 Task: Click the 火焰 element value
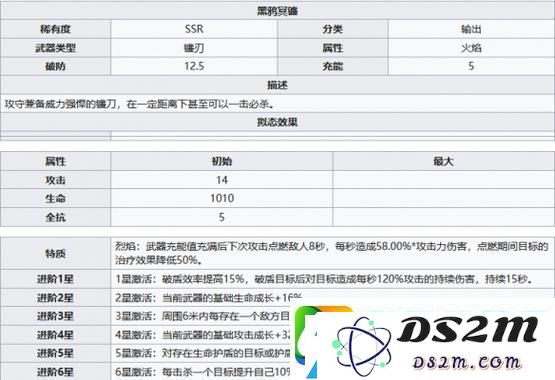(x=471, y=48)
